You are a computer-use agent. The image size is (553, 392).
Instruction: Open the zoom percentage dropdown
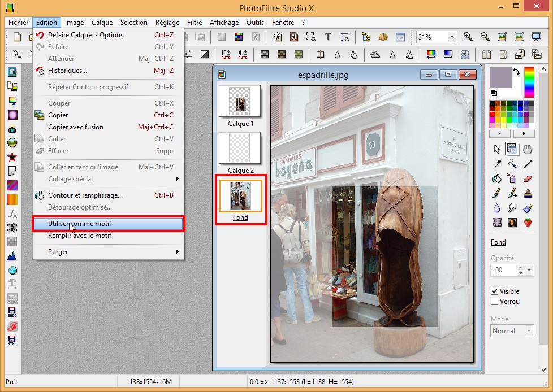[x=452, y=37]
